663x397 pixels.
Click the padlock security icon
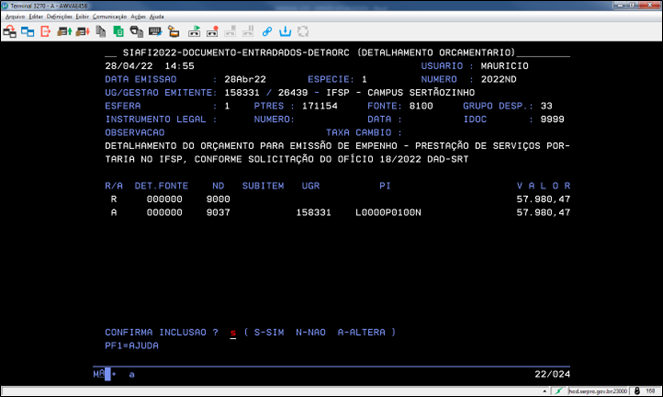tap(637, 391)
